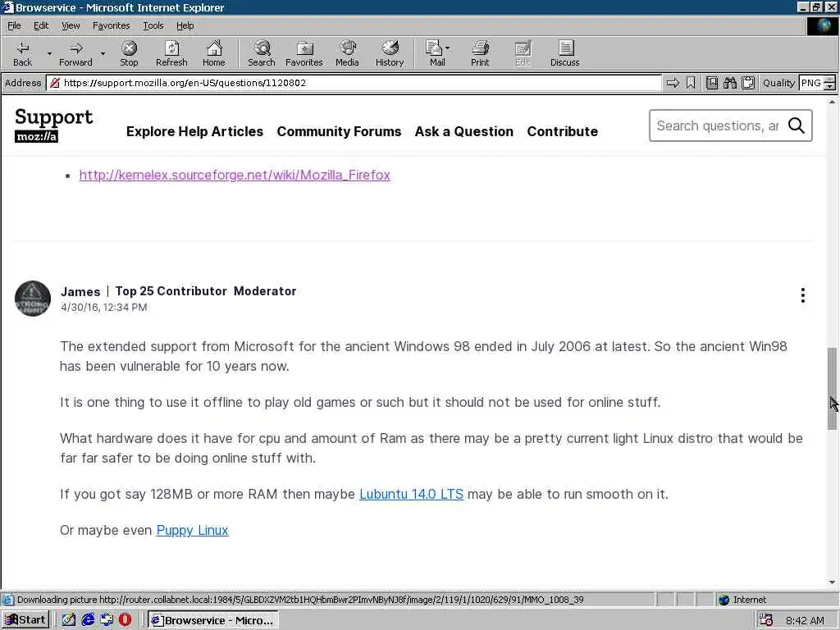Image resolution: width=840 pixels, height=630 pixels.
Task: Click James's avatar image
Action: (33, 299)
